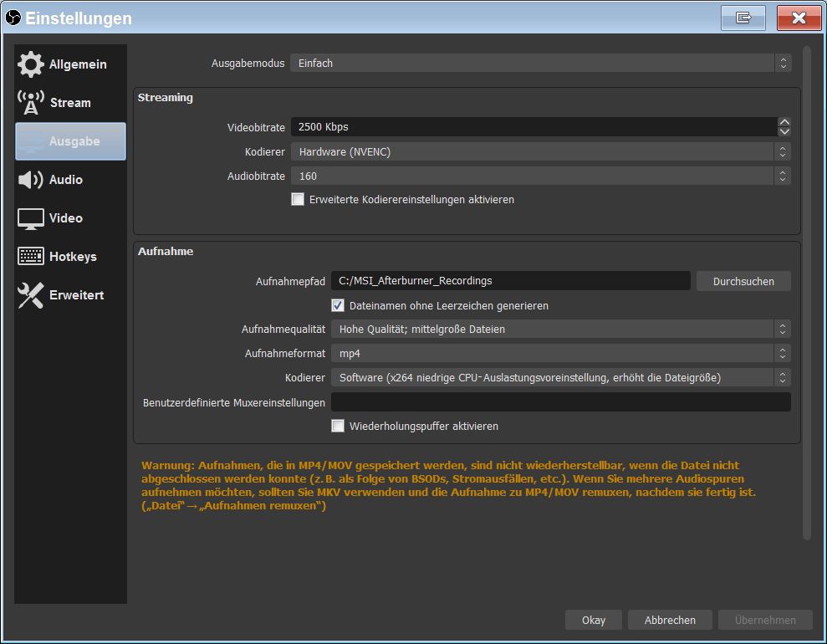Viewport: 827px width, 644px height.
Task: Click the Stream antenna icon
Action: [x=31, y=103]
